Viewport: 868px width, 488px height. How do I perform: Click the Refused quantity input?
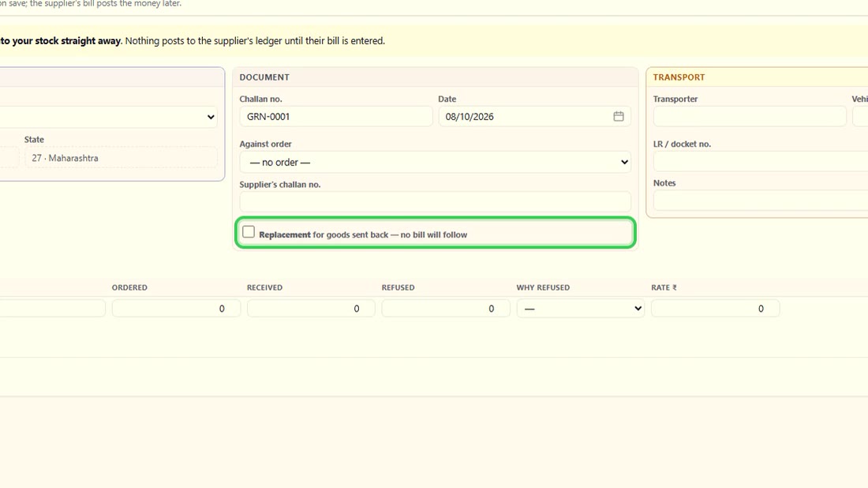coord(446,309)
